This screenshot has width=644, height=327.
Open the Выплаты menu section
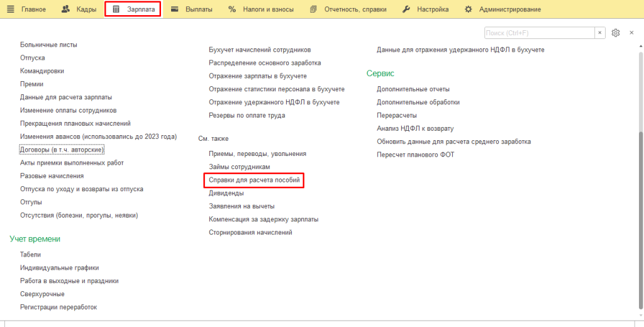click(x=199, y=9)
